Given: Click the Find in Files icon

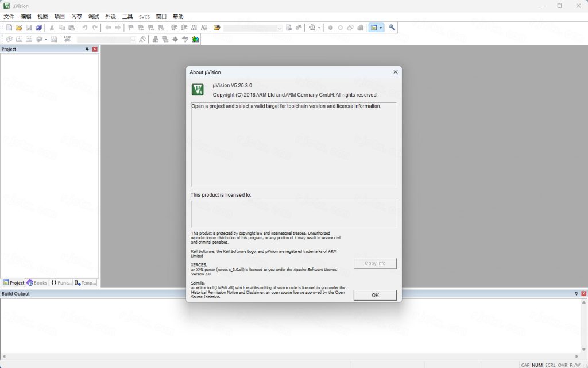Looking at the screenshot, I should [289, 28].
